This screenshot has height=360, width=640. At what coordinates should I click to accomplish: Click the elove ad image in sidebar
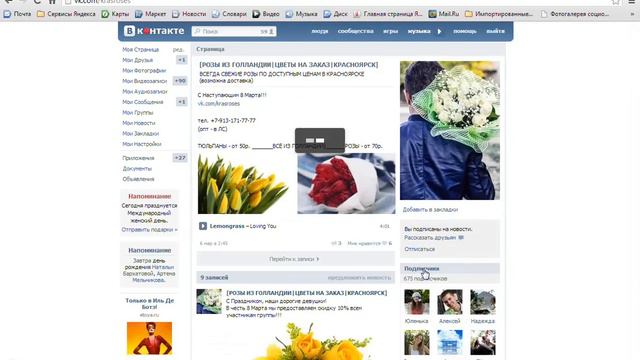tap(149, 338)
